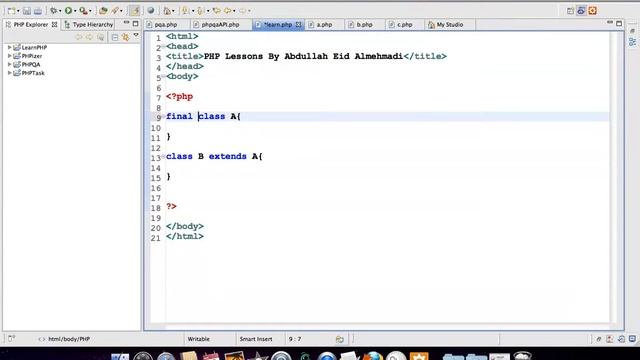Click the Writable status entry
The height and width of the screenshot is (360, 640).
[199, 339]
